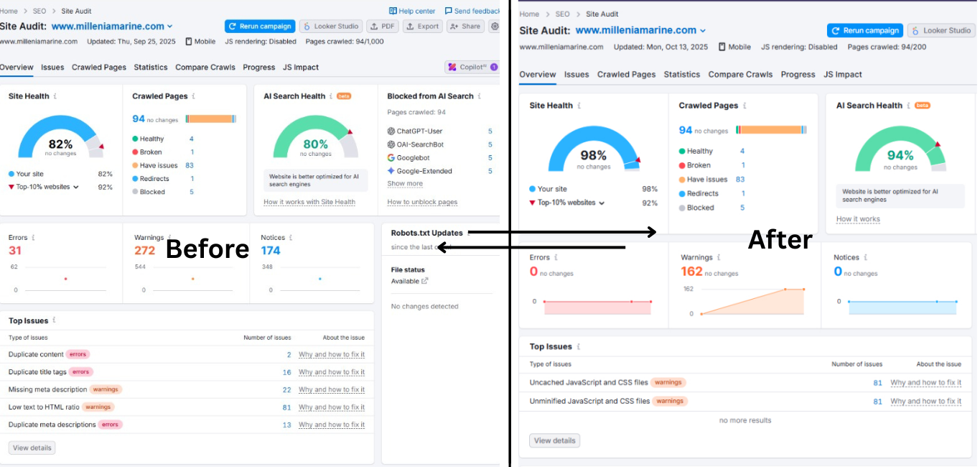Click the Send feedback speech bubble icon
Image resolution: width=980 pixels, height=467 pixels.
[449, 11]
